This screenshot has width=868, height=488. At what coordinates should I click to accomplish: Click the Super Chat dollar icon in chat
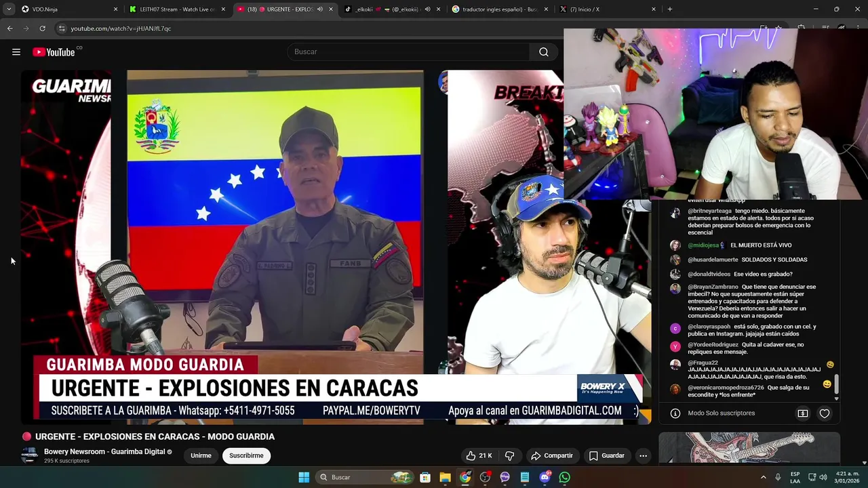coord(802,413)
